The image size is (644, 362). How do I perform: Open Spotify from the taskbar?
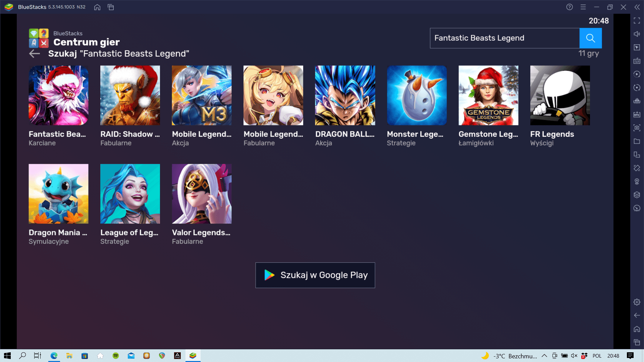[x=115, y=356]
